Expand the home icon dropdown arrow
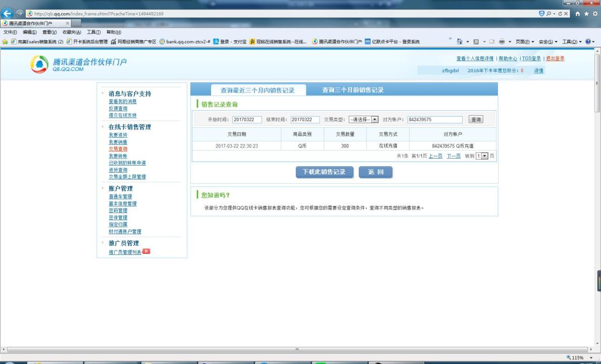Viewport: 601px width, 364px height. 467,42
